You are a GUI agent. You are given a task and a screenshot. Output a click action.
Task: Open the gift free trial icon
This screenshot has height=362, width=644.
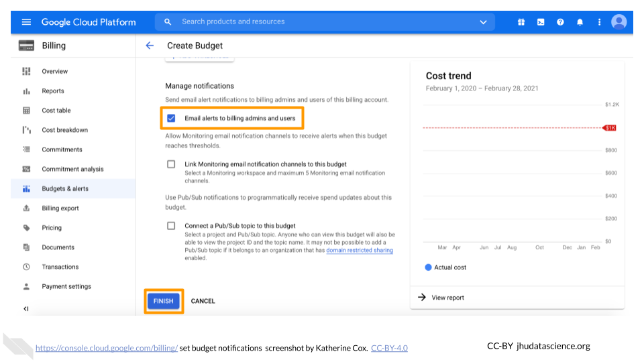521,22
